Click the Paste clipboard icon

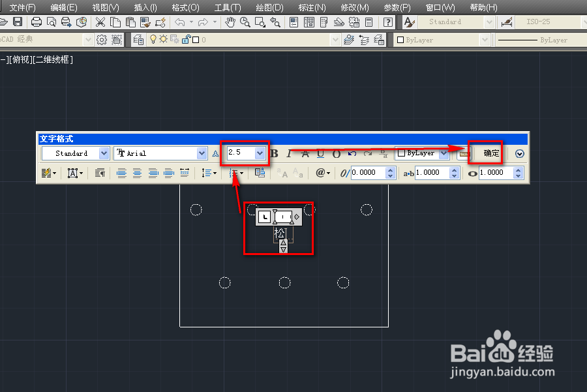(x=130, y=22)
